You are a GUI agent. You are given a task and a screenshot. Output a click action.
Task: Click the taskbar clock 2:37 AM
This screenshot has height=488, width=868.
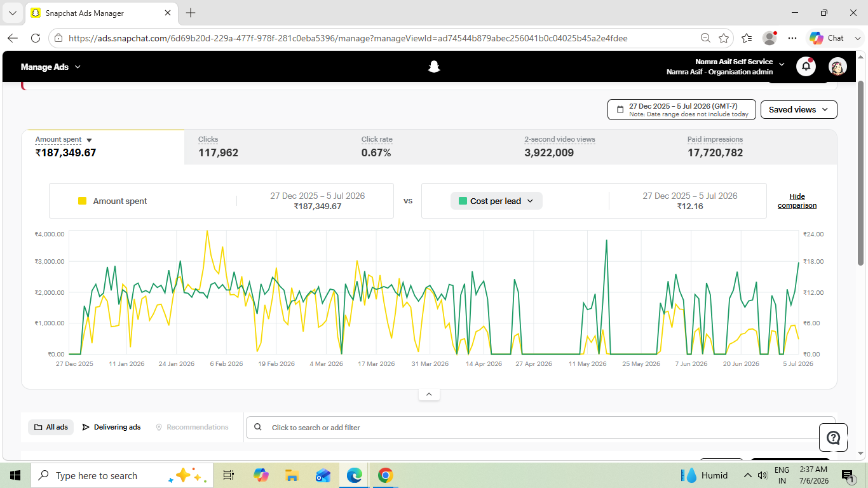coord(813,475)
